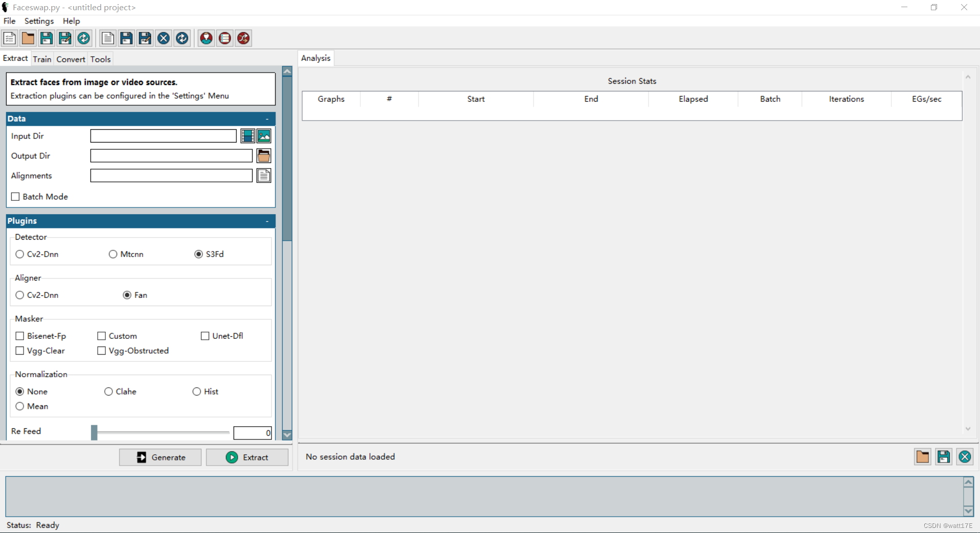Open train settings via the red server icon
This screenshot has width=980, height=533.
(225, 38)
